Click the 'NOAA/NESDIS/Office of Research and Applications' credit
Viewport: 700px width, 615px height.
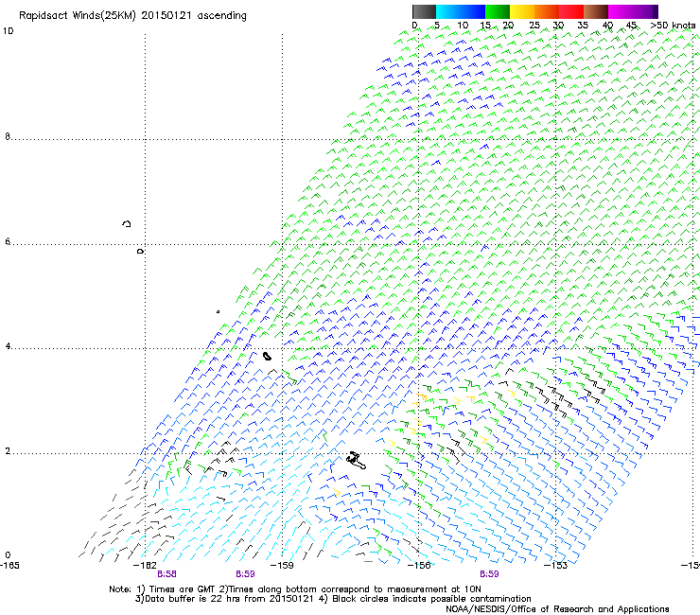[557, 609]
